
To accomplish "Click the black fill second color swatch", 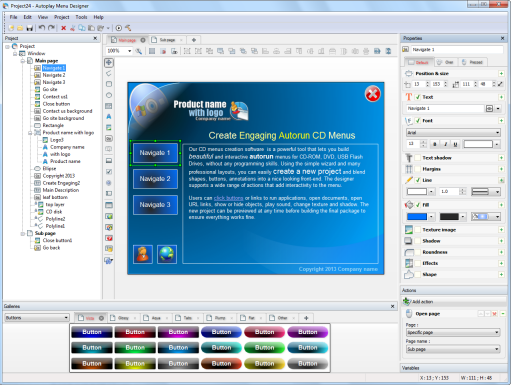I will (x=449, y=217).
